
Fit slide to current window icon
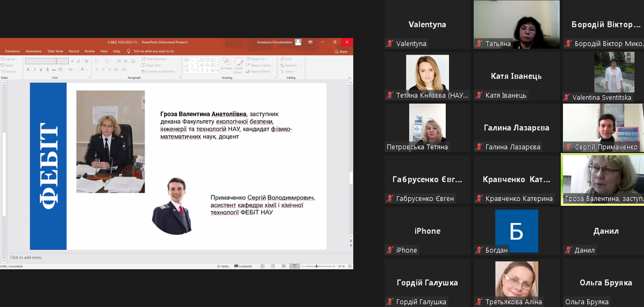[350, 266]
